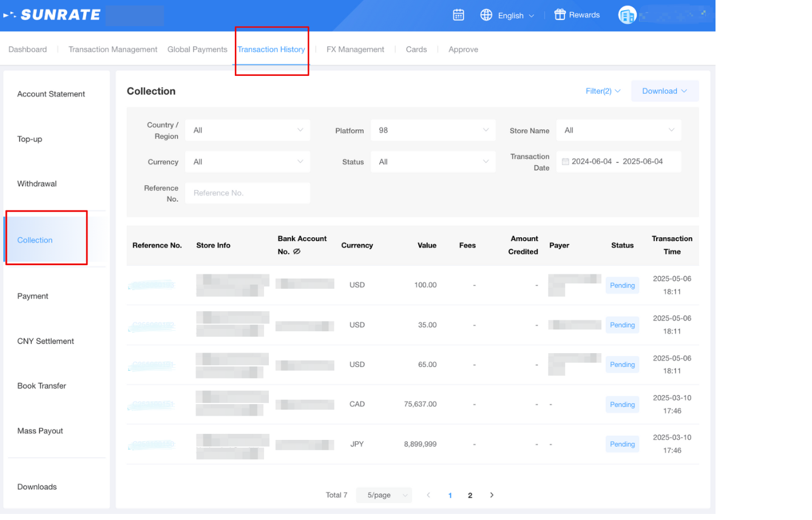Click the Transaction Time column header

click(x=672, y=245)
